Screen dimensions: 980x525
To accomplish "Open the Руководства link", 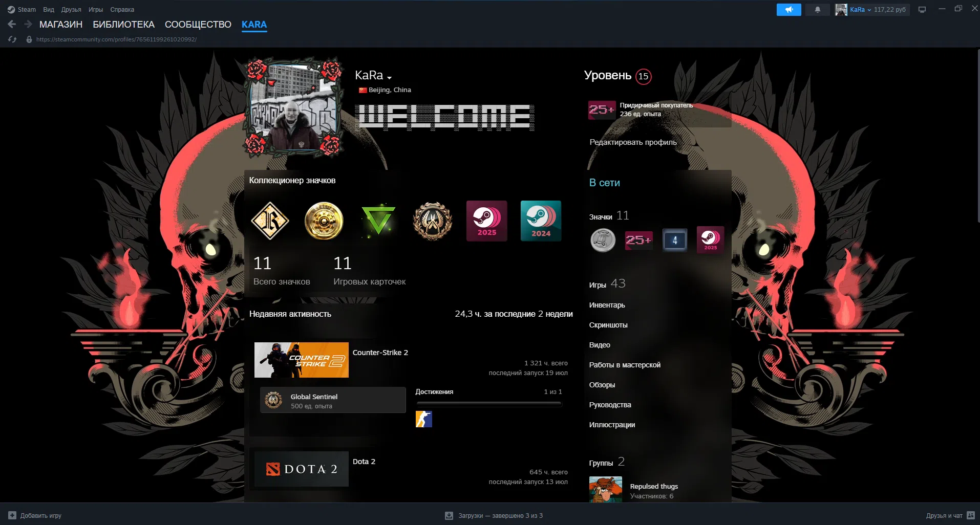I will [x=610, y=405].
